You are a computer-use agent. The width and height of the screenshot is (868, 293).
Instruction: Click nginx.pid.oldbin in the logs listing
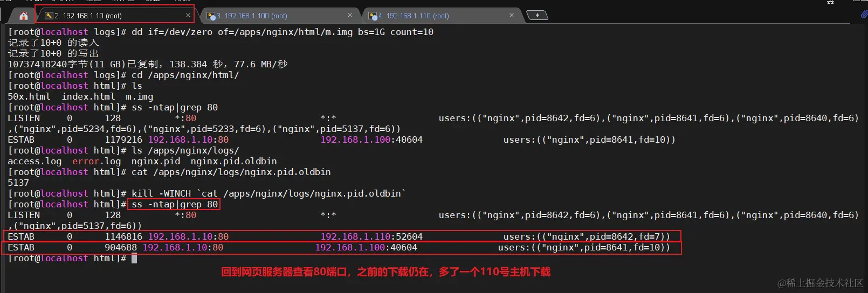234,161
